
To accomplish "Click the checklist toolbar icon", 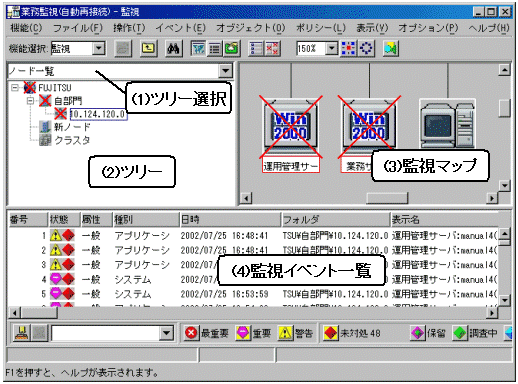I will (256, 49).
